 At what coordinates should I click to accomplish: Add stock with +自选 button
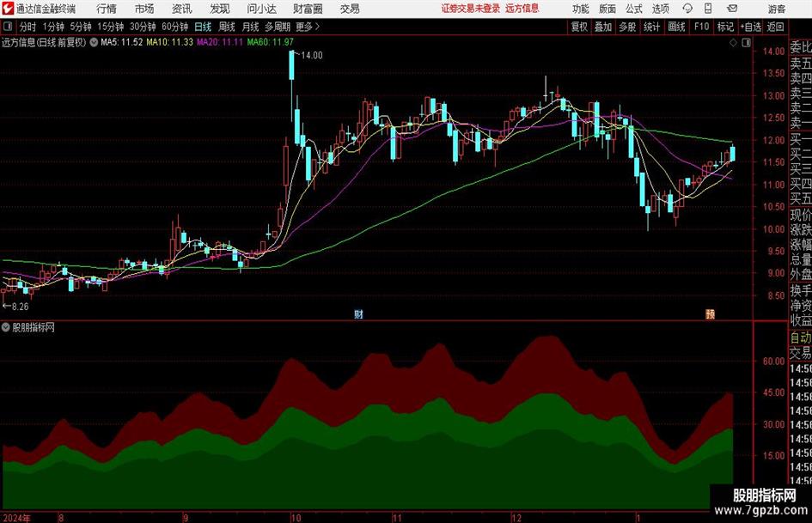point(750,27)
